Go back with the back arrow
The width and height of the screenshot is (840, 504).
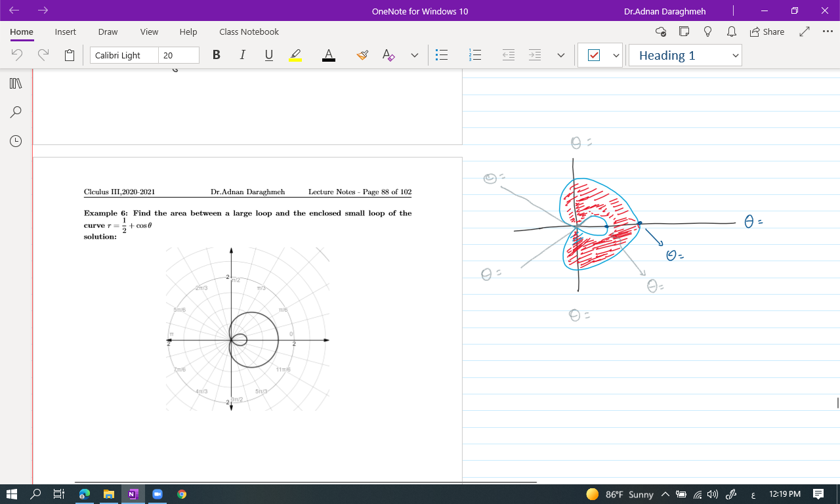pyautogui.click(x=14, y=10)
